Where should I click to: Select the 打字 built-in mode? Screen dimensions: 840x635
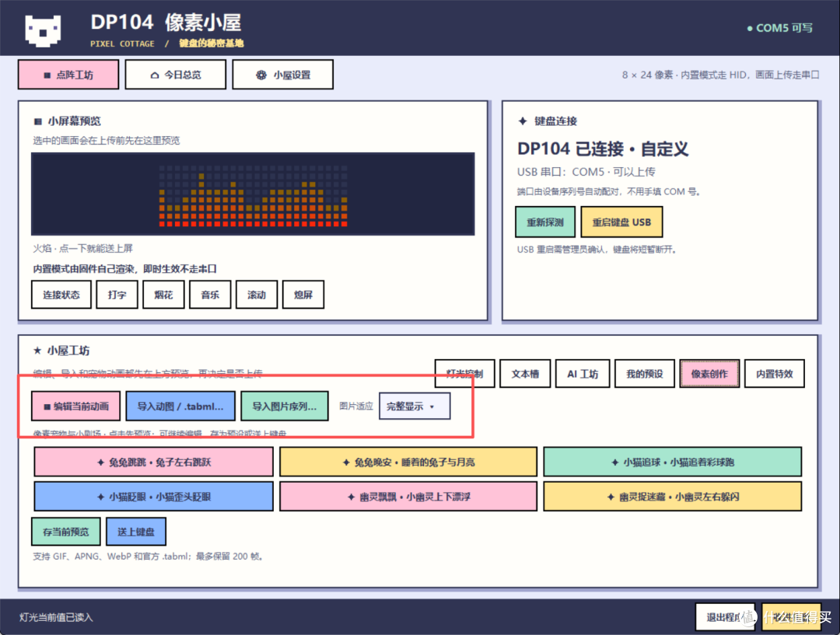coord(117,295)
